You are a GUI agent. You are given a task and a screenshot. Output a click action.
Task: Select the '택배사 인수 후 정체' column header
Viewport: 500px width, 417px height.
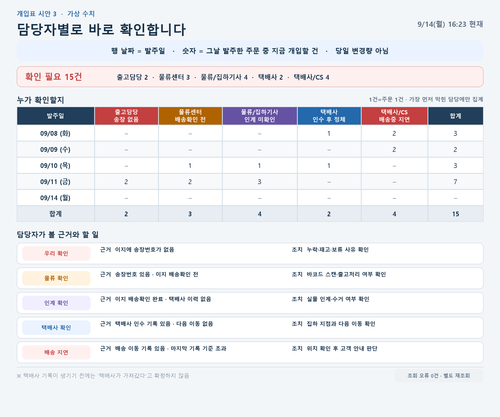tap(329, 116)
